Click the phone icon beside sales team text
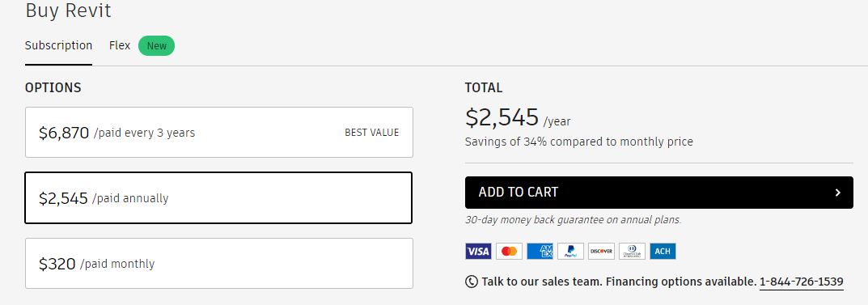 click(471, 282)
